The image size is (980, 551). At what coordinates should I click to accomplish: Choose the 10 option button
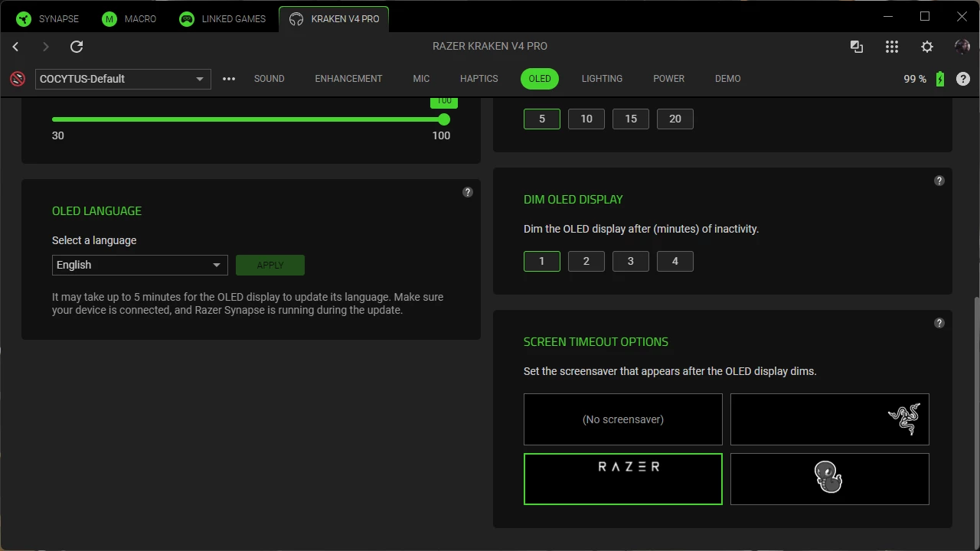click(x=586, y=119)
